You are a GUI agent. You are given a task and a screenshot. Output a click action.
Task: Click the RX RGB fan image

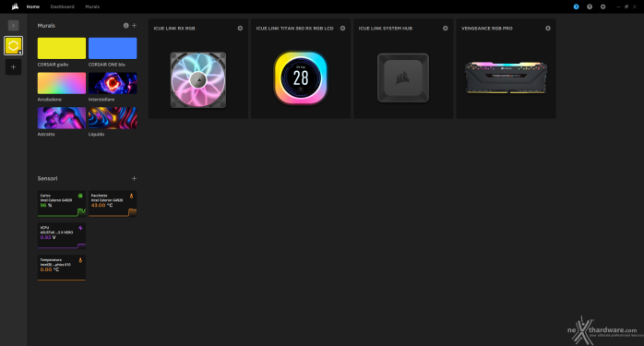pyautogui.click(x=198, y=80)
